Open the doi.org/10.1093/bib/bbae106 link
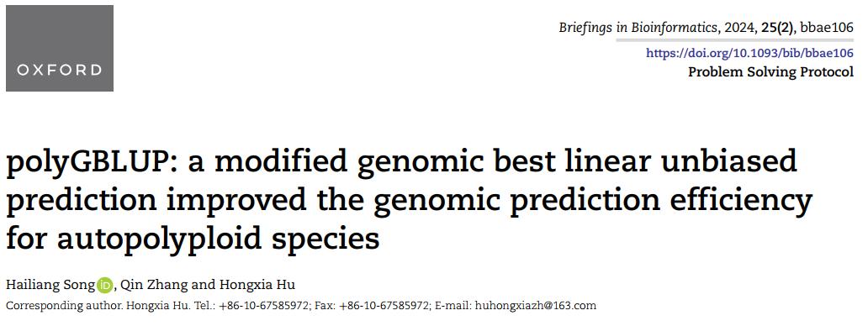 (x=749, y=54)
